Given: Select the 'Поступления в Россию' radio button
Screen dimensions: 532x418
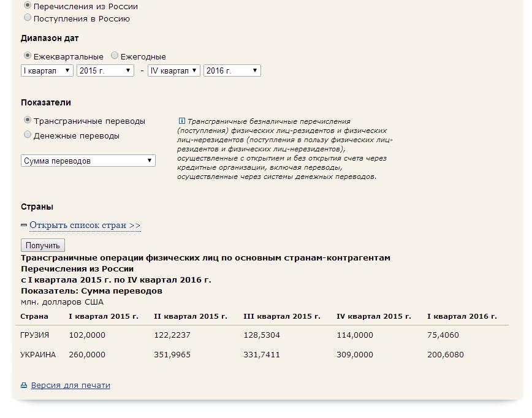Looking at the screenshot, I should pos(28,18).
